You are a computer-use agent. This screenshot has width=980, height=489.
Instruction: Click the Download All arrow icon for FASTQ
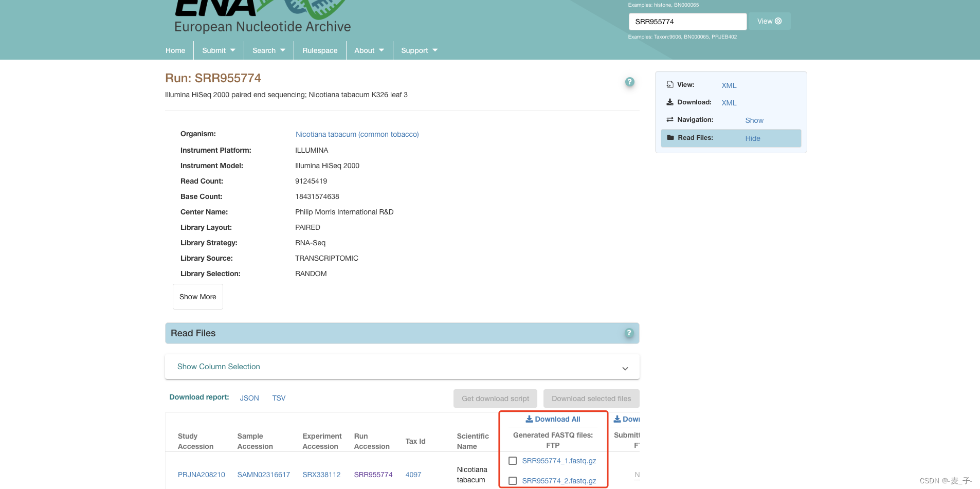coord(529,419)
